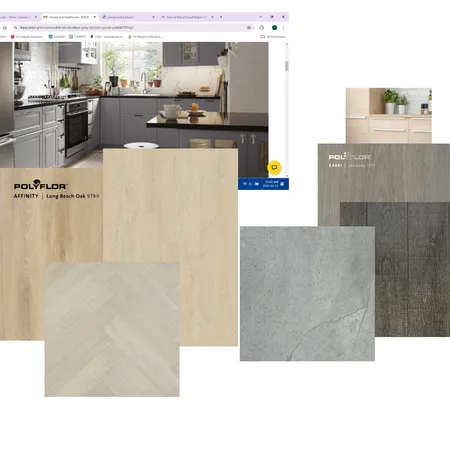The height and width of the screenshot is (450, 450).
Task: Close the globe-icon third browser tab
Action: click(153, 17)
